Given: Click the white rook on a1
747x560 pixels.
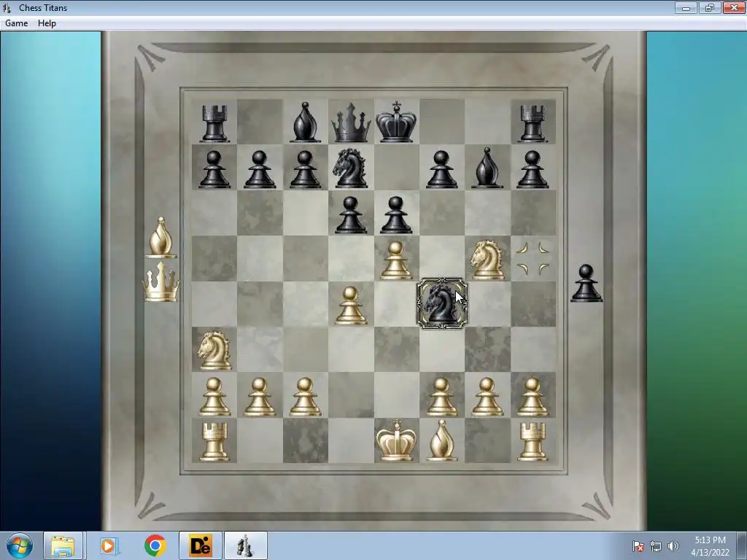Looking at the screenshot, I should tap(214, 442).
